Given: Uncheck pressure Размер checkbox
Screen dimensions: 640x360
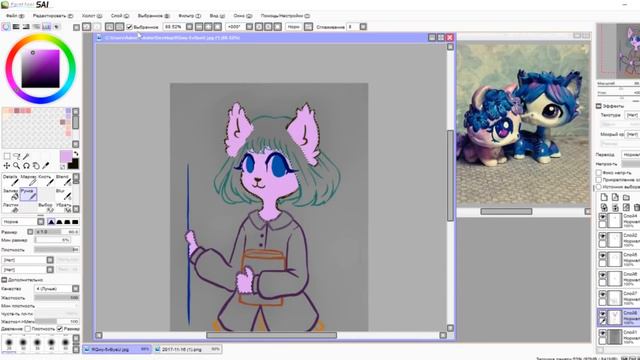Looking at the screenshot, I should pos(60,329).
